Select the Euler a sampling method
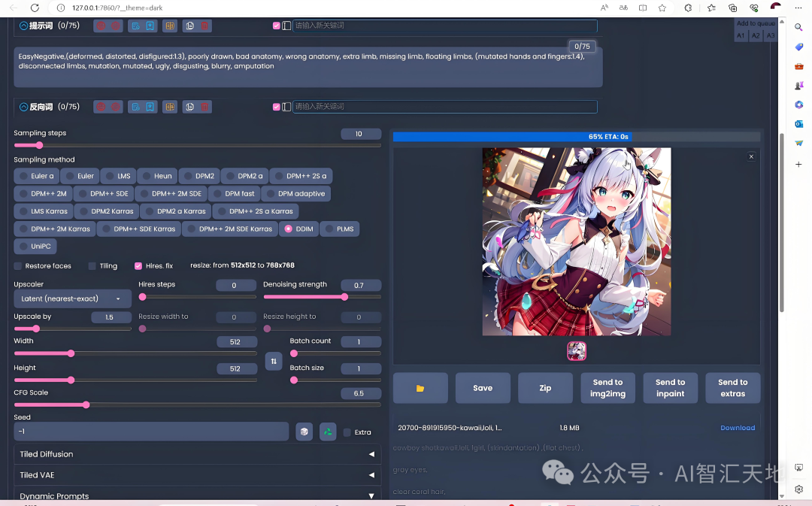 coord(36,176)
